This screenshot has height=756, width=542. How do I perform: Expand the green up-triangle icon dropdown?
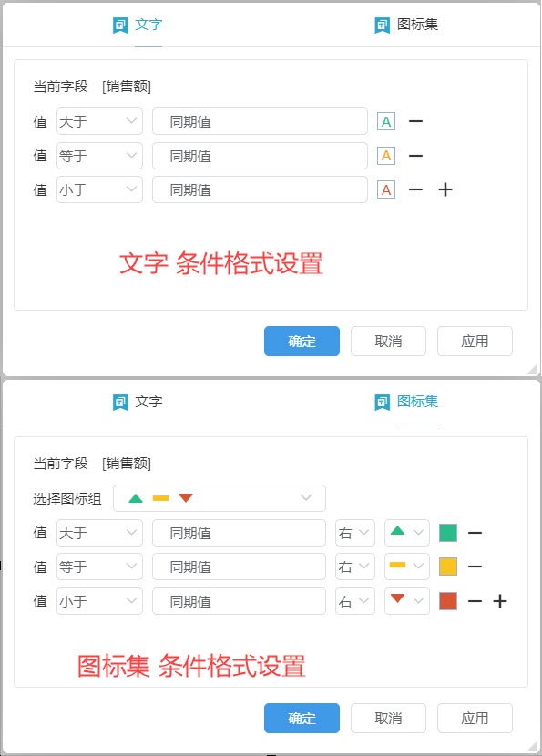(407, 533)
